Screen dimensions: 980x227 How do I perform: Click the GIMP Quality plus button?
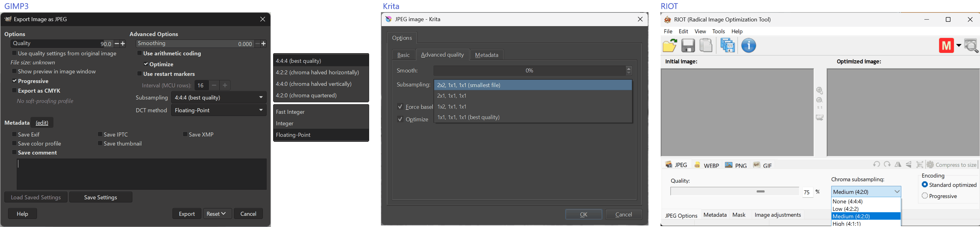click(x=123, y=44)
